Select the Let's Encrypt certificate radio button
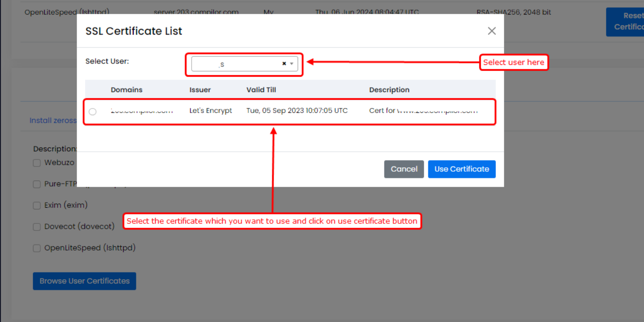Image resolution: width=644 pixels, height=322 pixels. pos(93,112)
